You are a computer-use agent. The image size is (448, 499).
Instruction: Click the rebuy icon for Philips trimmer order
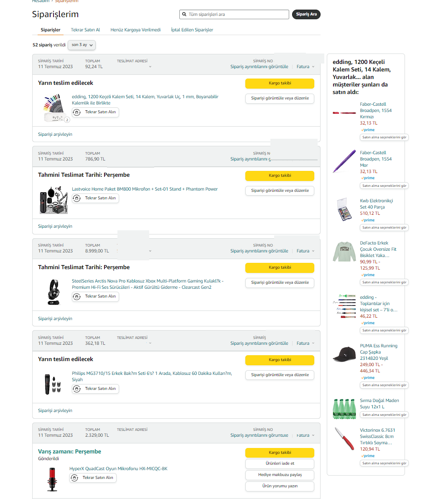tap(77, 389)
